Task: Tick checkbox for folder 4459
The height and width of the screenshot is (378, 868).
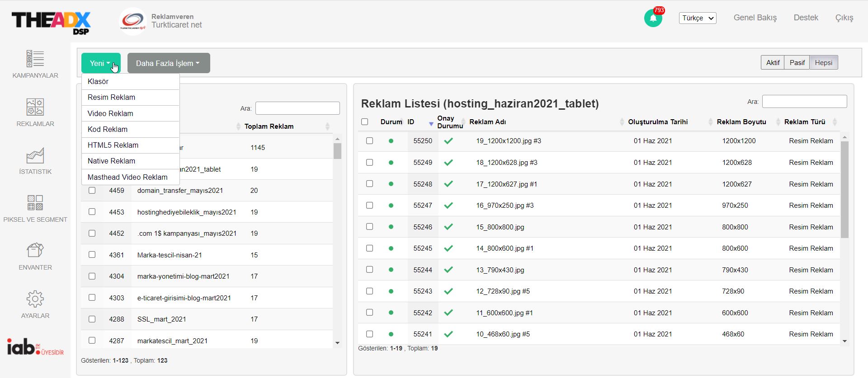Action: [x=92, y=191]
